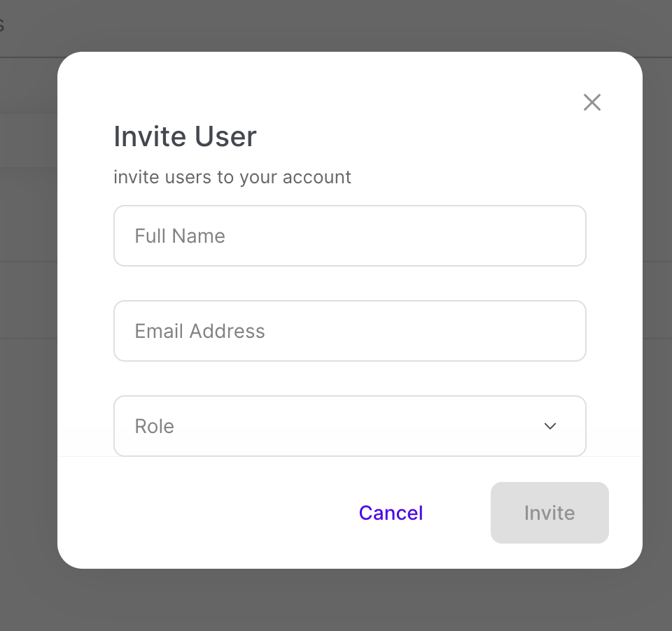Click the Email Address placeholder text
672x631 pixels.
[199, 331]
